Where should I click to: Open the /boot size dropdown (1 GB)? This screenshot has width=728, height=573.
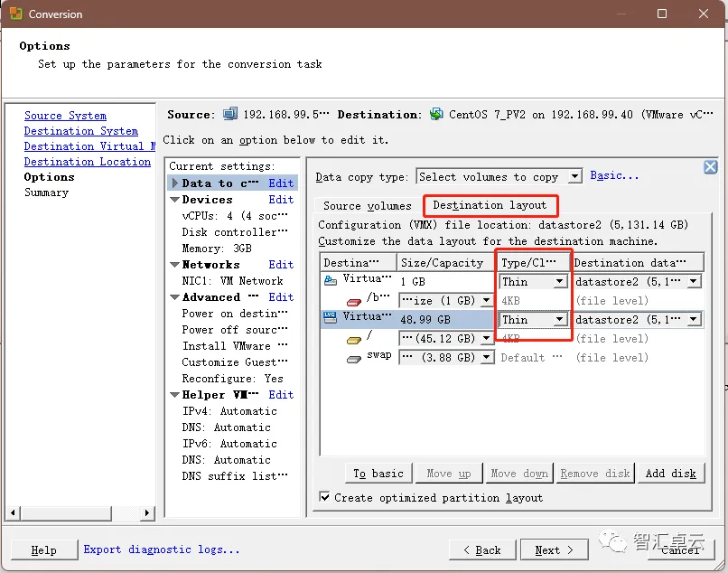point(486,300)
